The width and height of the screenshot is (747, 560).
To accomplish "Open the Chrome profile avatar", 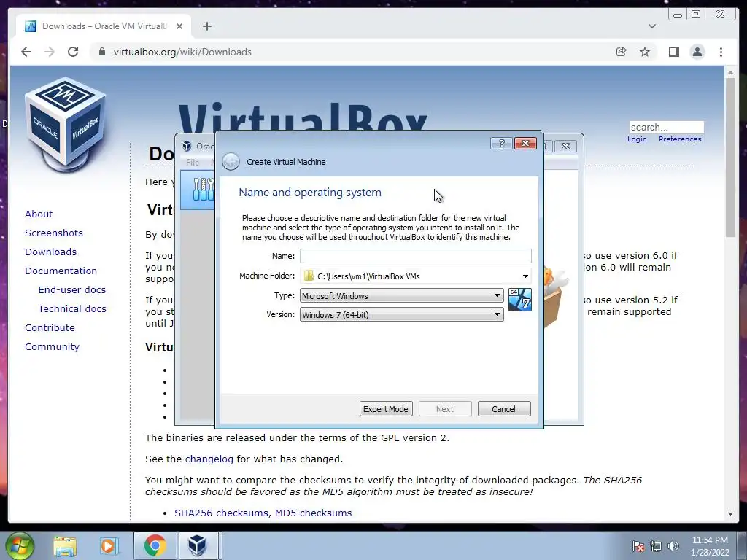I will coord(697,52).
